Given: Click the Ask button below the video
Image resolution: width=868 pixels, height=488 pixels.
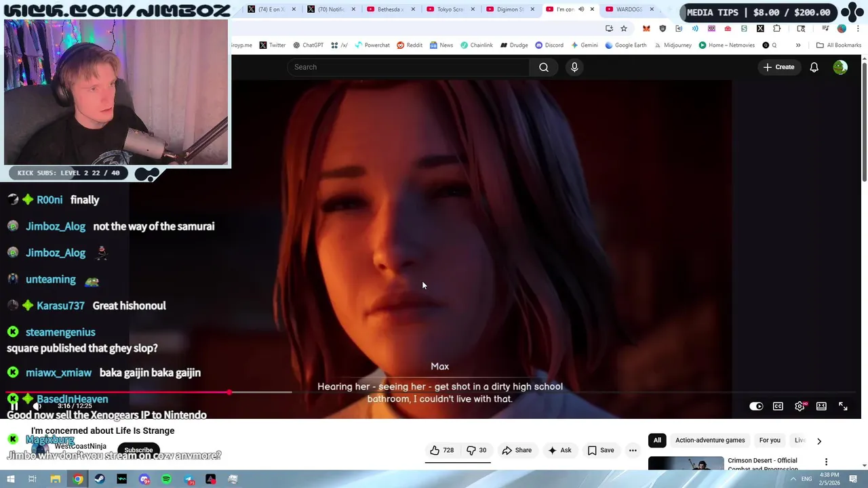Looking at the screenshot, I should (x=559, y=450).
